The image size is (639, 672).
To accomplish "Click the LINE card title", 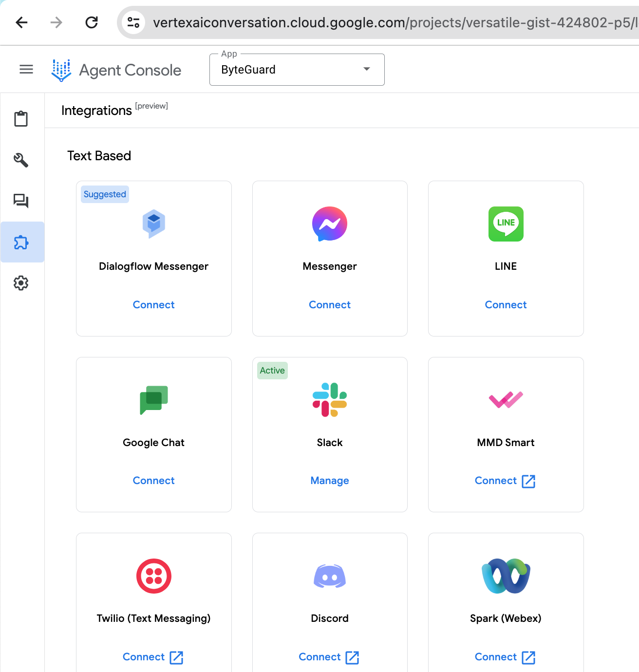I will tap(506, 266).
